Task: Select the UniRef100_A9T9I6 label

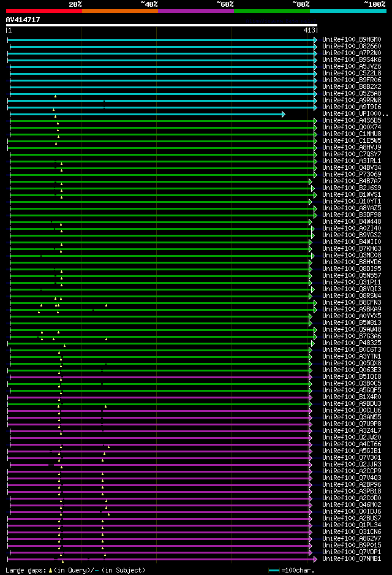Action: pos(352,107)
